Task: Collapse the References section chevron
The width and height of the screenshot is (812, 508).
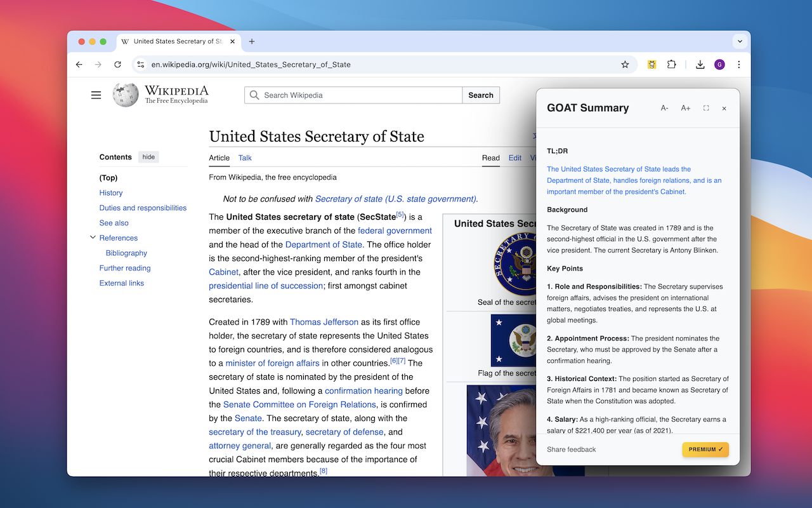Action: [x=93, y=237]
